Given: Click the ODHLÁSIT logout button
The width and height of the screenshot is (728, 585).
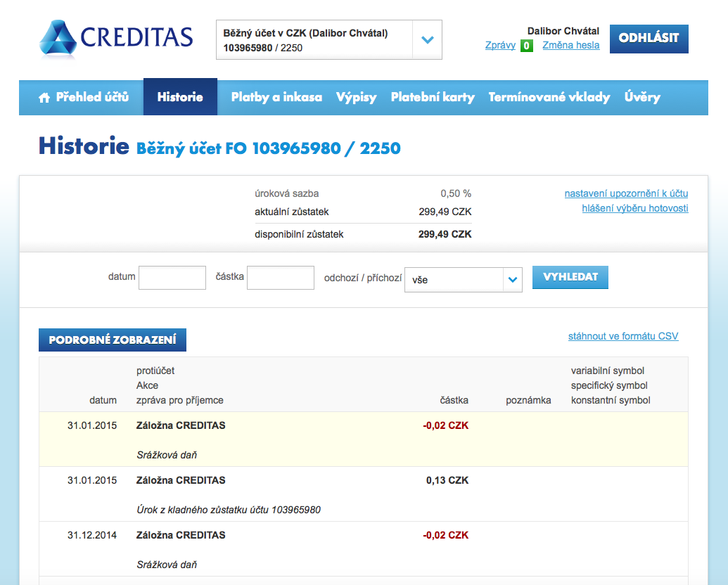Looking at the screenshot, I should (649, 39).
